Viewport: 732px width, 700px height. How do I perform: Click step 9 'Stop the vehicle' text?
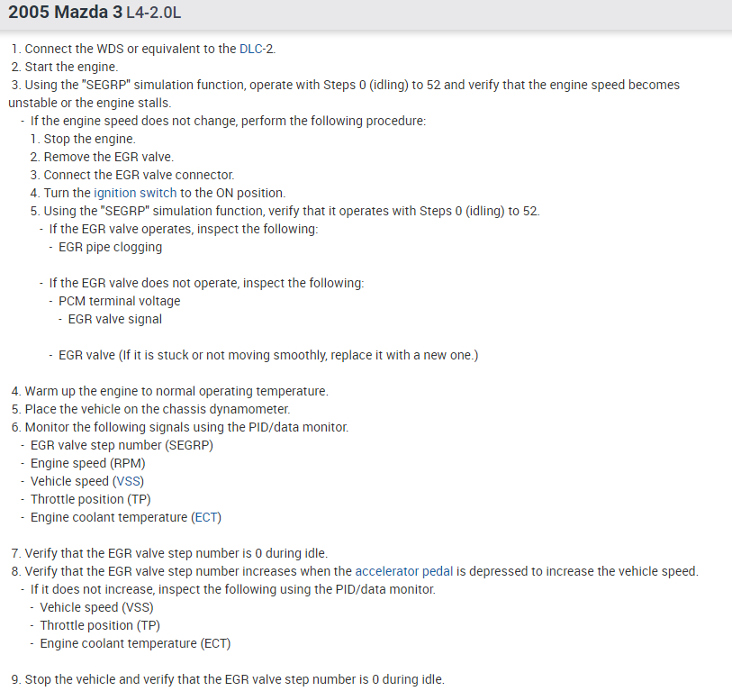tap(234, 679)
